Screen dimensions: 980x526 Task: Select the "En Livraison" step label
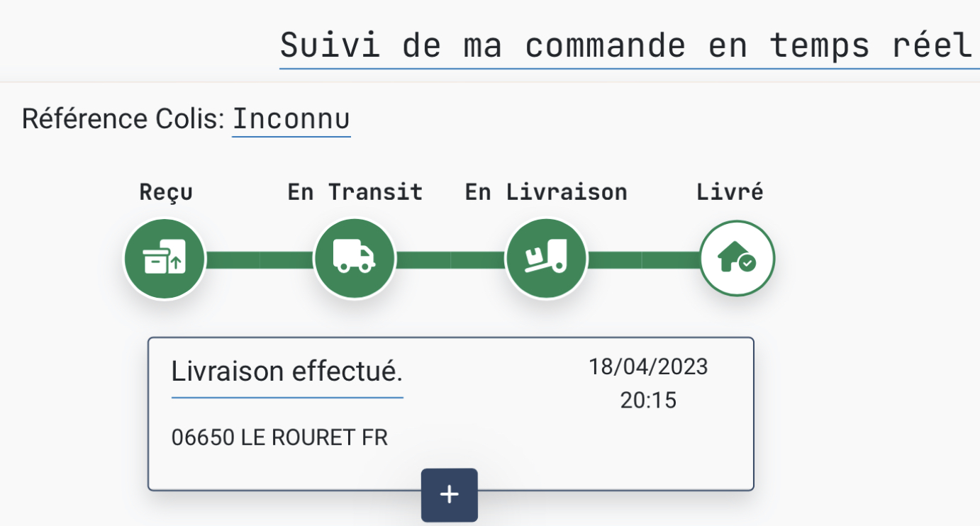[546, 192]
